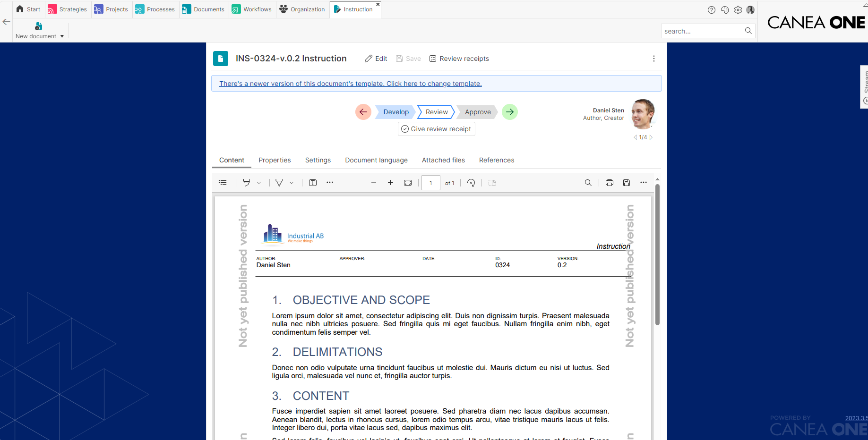Click the search input field

(x=702, y=31)
